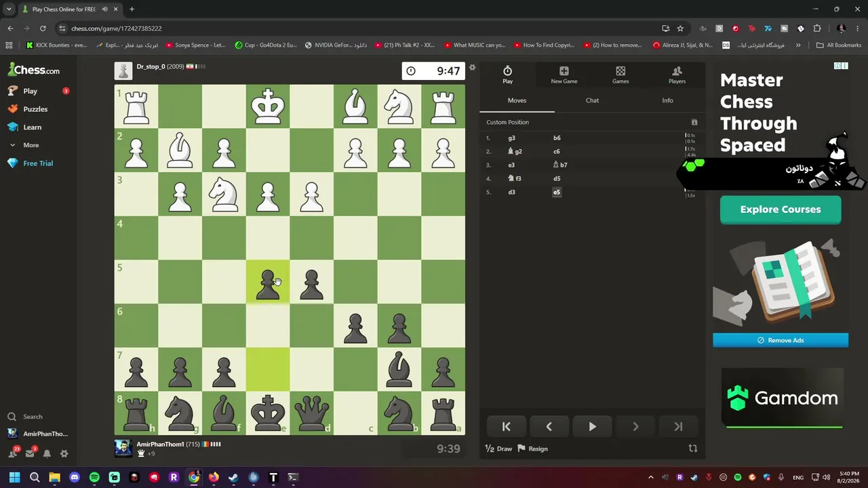
Task: Click the icon beside Custom Position
Action: (x=694, y=122)
